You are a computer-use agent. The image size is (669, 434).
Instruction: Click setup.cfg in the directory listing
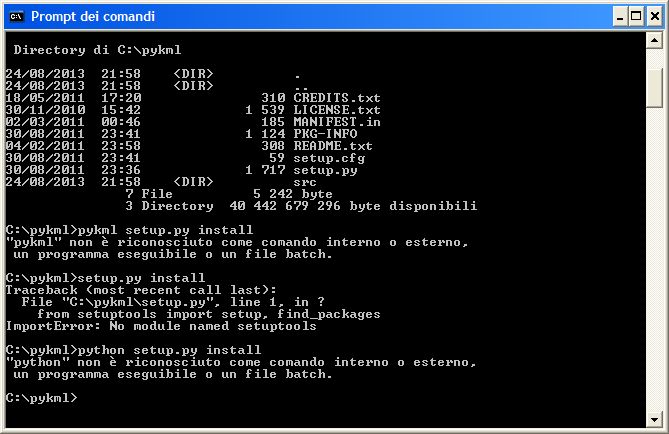point(328,157)
